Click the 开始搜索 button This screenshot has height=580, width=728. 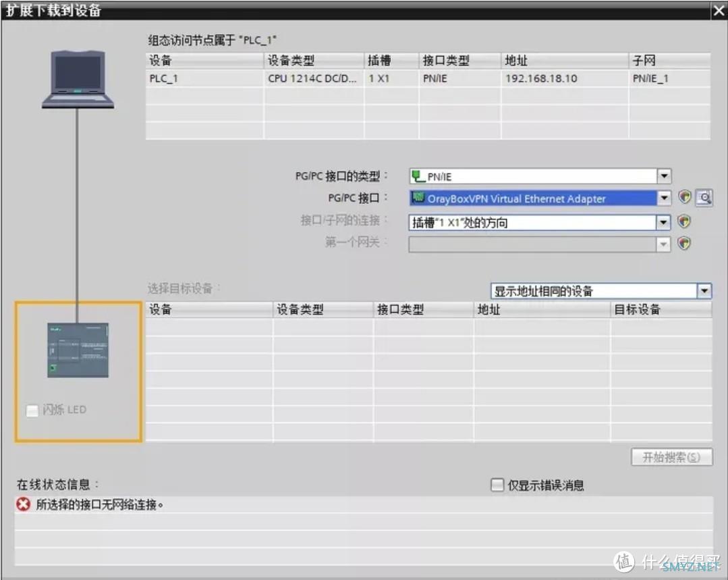pyautogui.click(x=672, y=457)
